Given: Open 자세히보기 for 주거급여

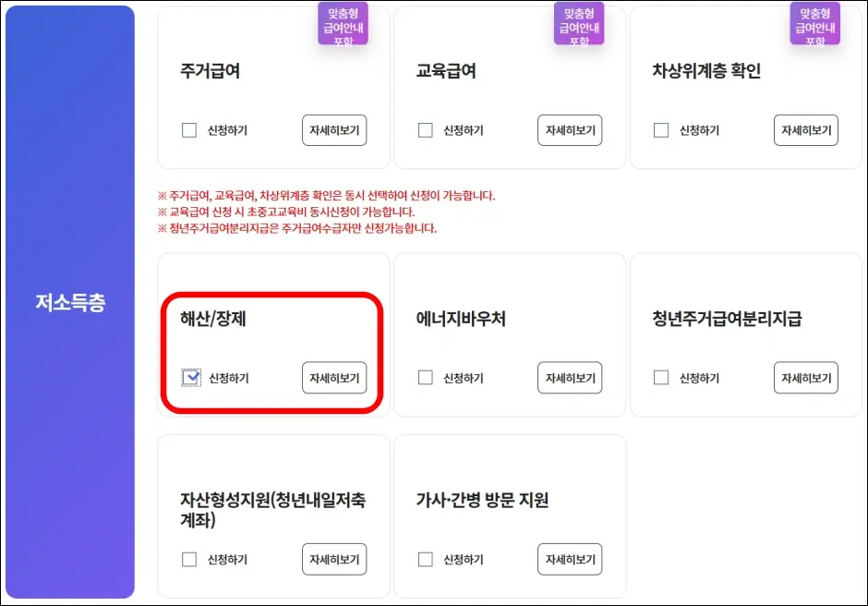Looking at the screenshot, I should pyautogui.click(x=334, y=130).
